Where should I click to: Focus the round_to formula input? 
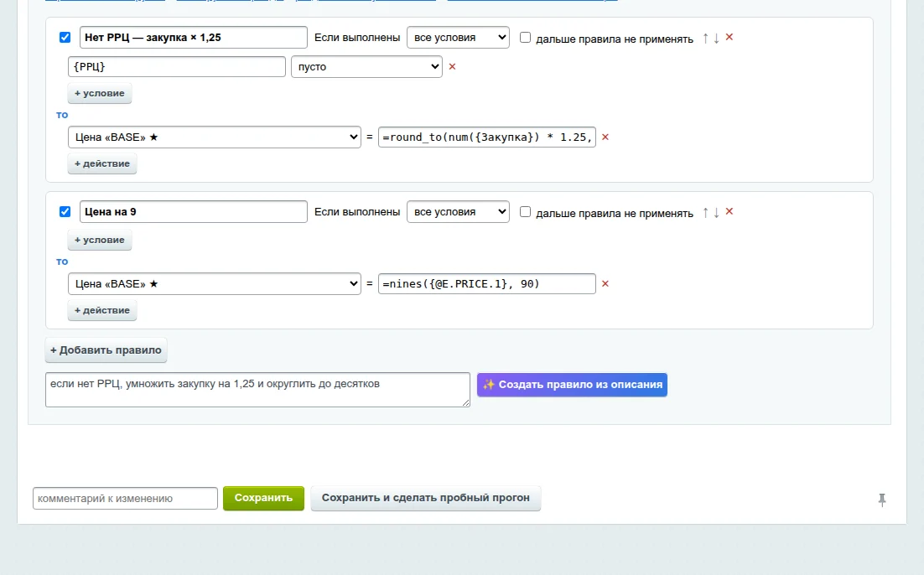pyautogui.click(x=487, y=137)
